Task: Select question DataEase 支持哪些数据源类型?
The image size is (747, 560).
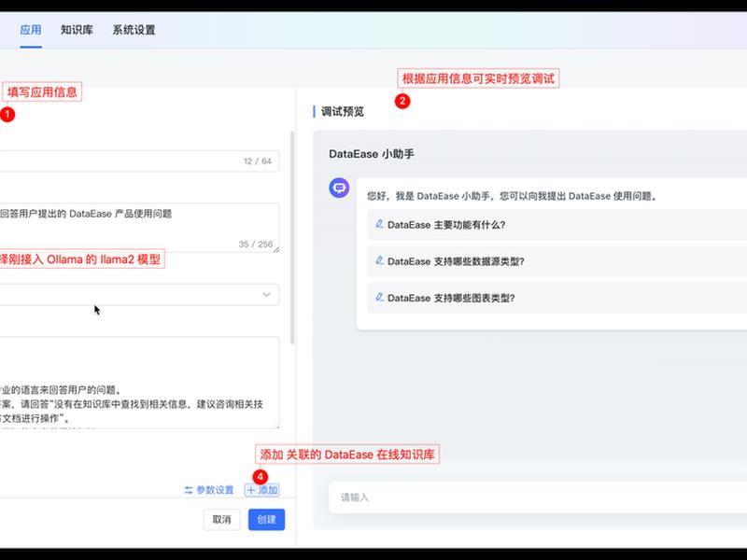Action: click(x=557, y=261)
